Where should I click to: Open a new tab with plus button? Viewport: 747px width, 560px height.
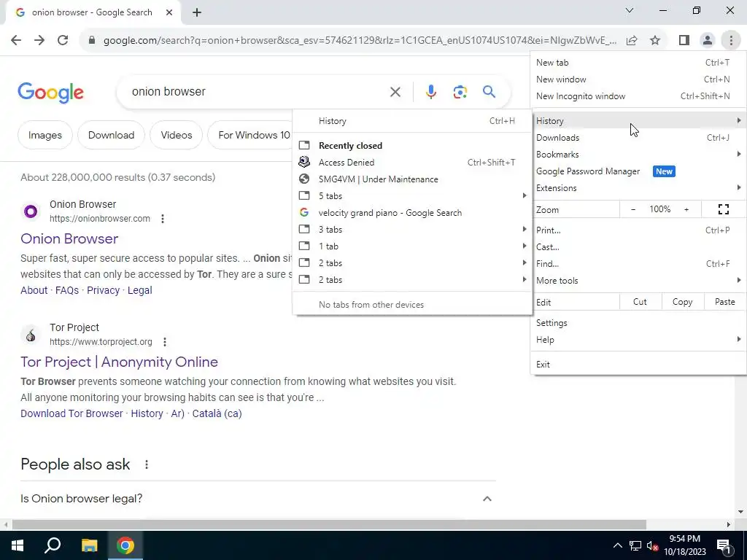pyautogui.click(x=197, y=13)
